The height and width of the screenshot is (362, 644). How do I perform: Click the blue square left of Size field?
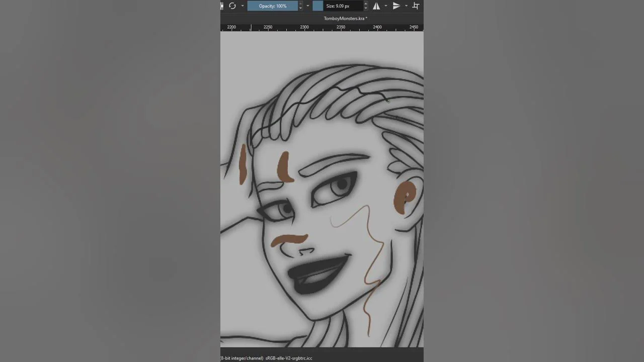(x=317, y=6)
